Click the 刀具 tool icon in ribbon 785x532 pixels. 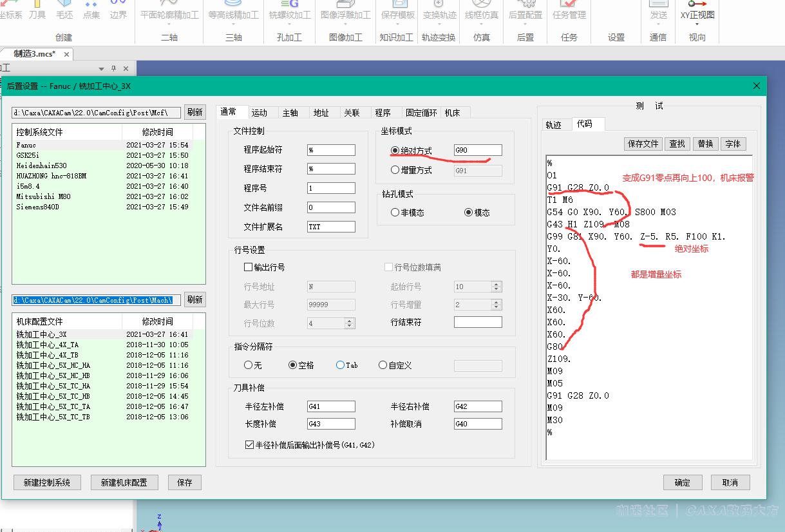[x=37, y=10]
